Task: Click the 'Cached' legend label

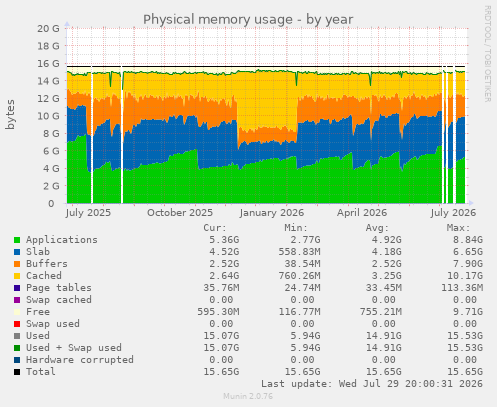Action: [44, 276]
